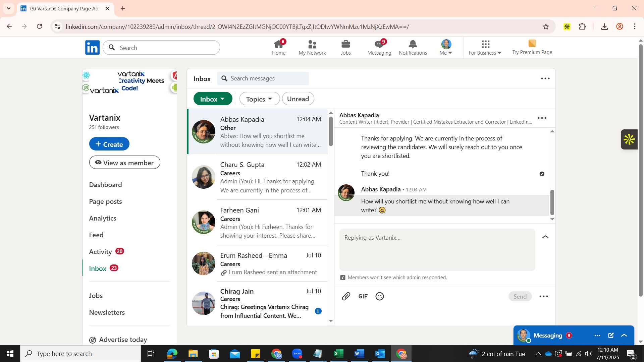Open Page posts section

(105, 201)
